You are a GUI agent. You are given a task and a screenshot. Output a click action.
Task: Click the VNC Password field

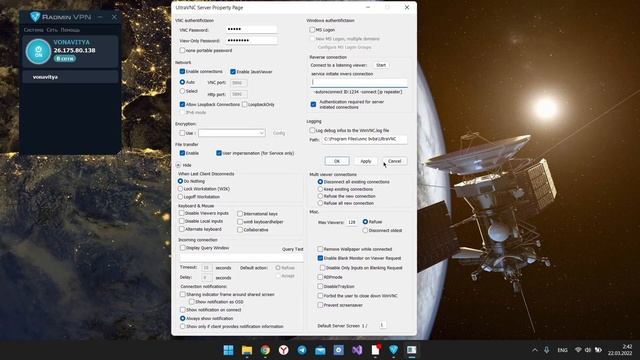(251, 29)
